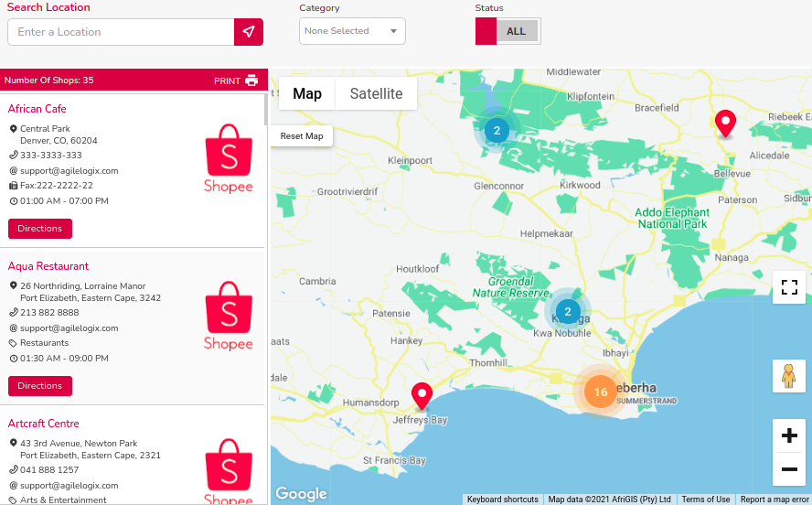Click African Cafe Shopee logo
The width and height of the screenshot is (812, 505).
point(229,158)
